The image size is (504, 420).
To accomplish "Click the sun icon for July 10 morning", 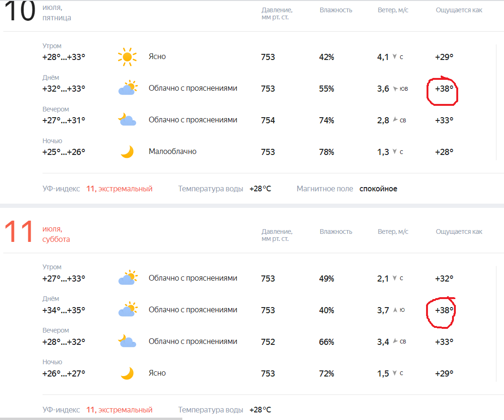I will pyautogui.click(x=127, y=57).
